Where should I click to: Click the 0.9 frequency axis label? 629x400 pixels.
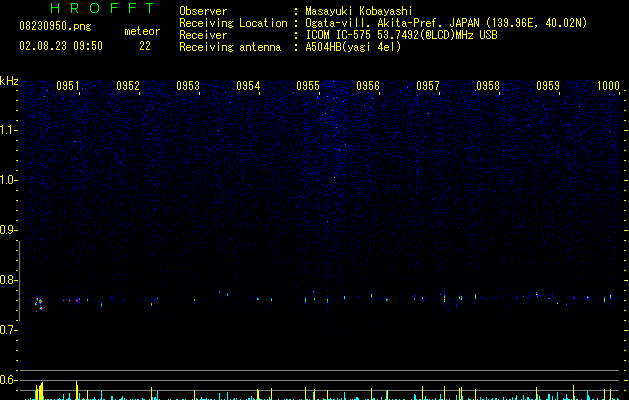(8, 230)
